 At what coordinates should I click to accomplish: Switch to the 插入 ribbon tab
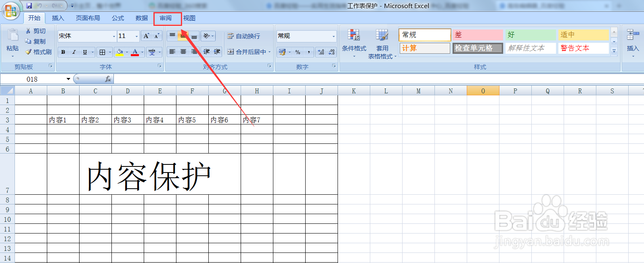click(58, 18)
